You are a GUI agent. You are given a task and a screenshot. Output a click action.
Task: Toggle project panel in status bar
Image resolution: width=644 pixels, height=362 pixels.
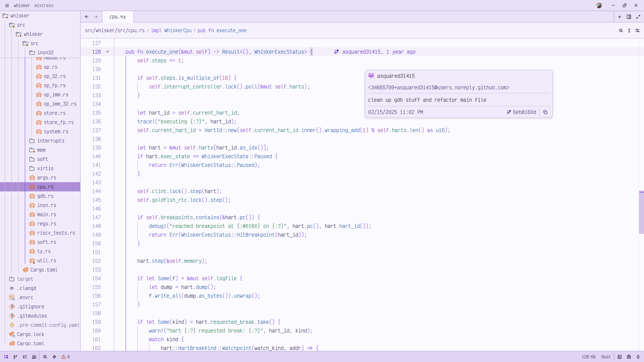[x=6, y=357]
